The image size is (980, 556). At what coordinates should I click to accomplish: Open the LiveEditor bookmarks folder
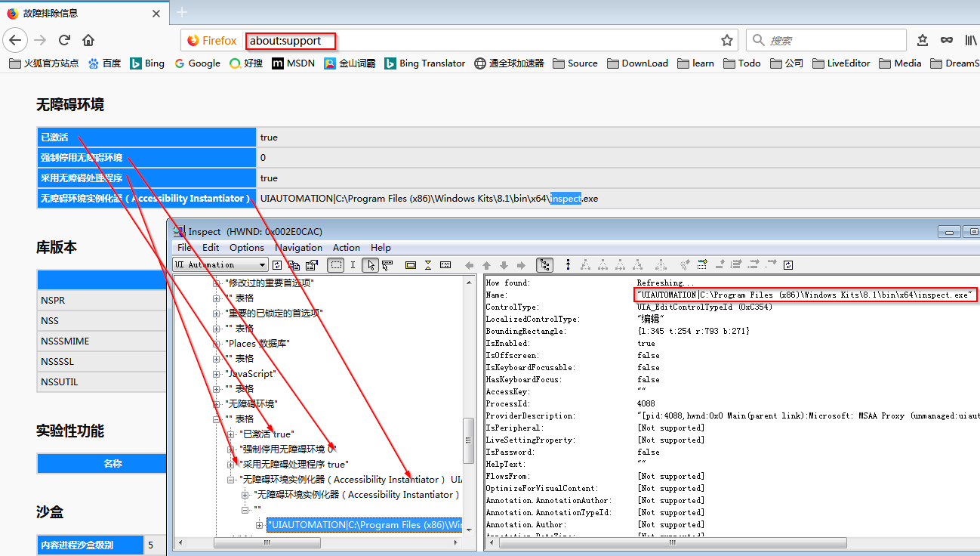pyautogui.click(x=841, y=63)
